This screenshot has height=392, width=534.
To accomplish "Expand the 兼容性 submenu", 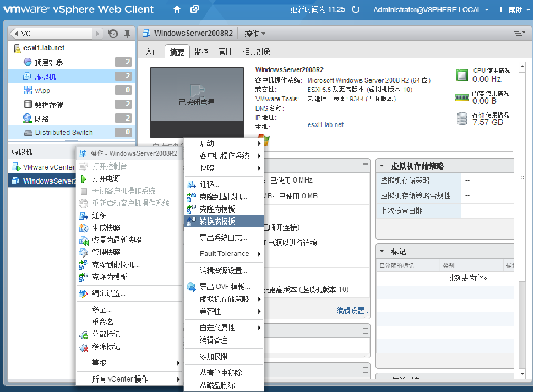I will coord(224,311).
